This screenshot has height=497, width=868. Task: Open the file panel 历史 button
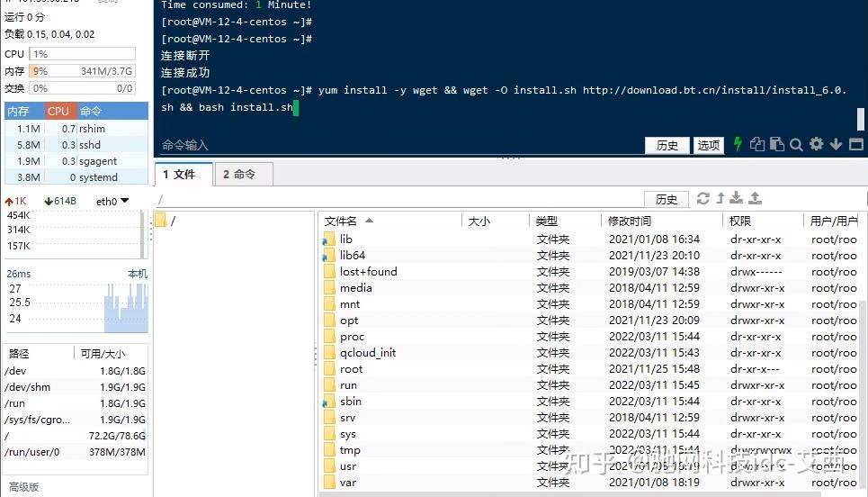[x=667, y=199]
